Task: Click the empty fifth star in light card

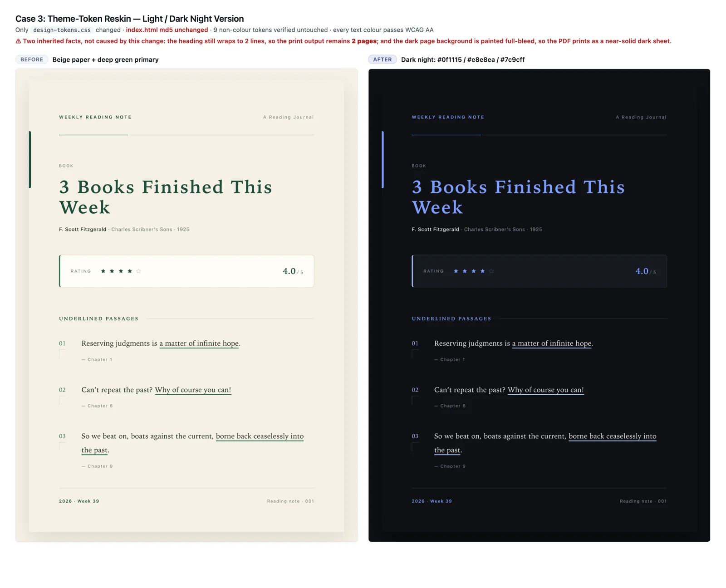Action: point(139,271)
